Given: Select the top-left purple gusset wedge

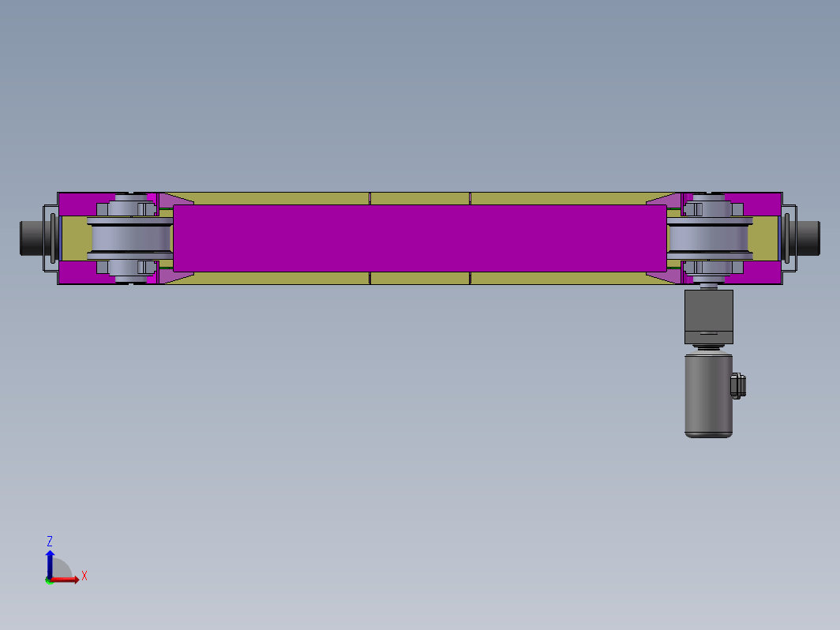Looking at the screenshot, I should click(175, 200).
